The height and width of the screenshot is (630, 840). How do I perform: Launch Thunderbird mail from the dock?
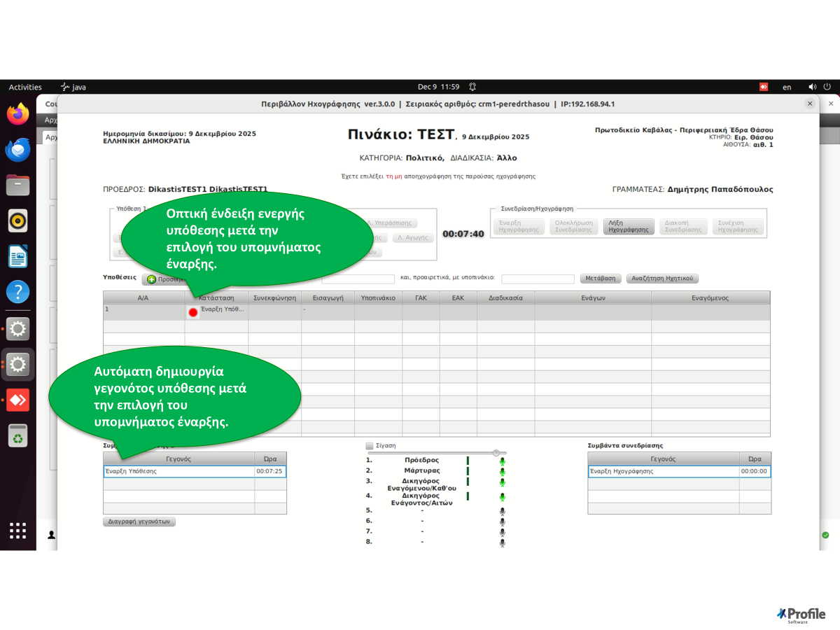click(x=18, y=150)
